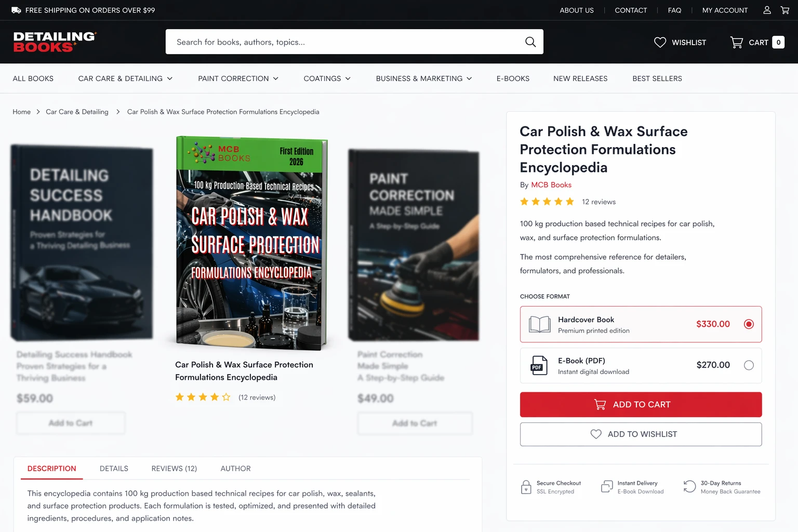
Task: Click the E-Book PDF file icon
Action: coord(539,365)
